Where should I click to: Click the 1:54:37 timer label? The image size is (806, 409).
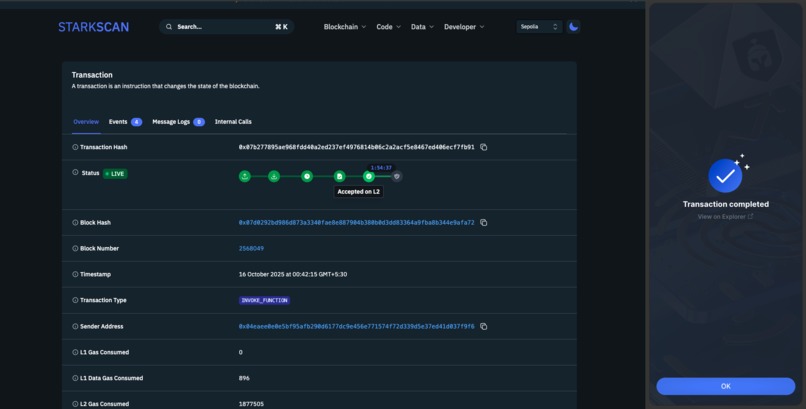381,168
